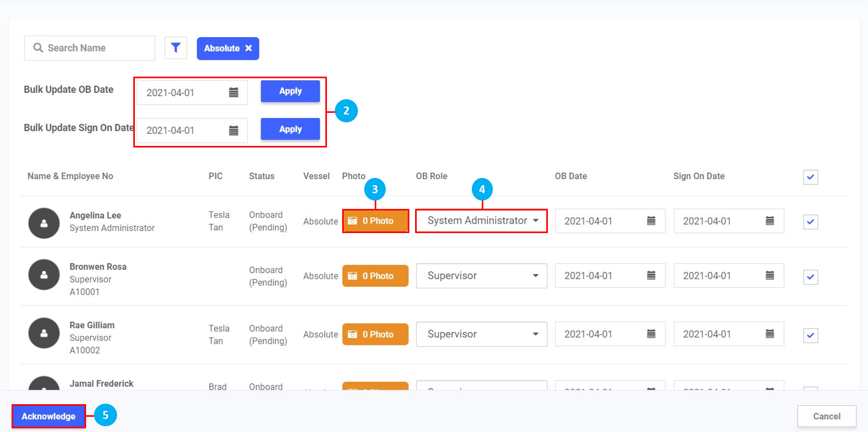Open Sign On Date calendar for Bronwen Rosa
The width and height of the screenshot is (868, 432).
tap(769, 276)
